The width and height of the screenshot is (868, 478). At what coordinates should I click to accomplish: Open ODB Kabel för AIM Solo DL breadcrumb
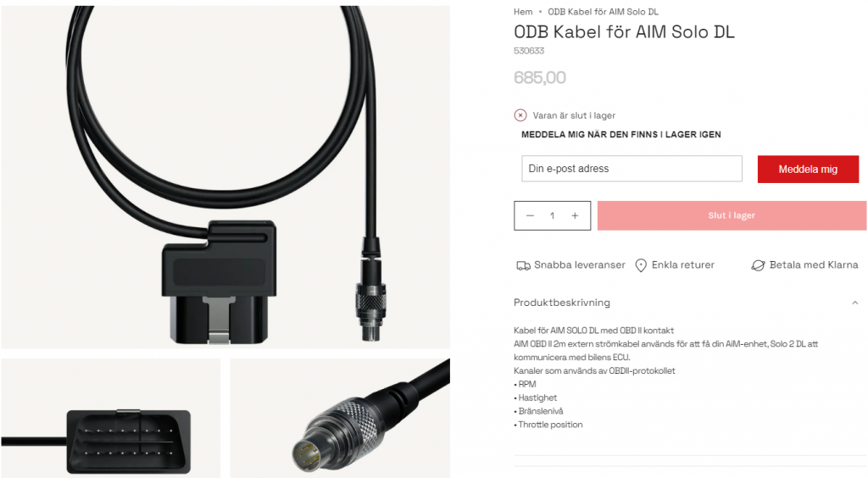[x=603, y=12]
